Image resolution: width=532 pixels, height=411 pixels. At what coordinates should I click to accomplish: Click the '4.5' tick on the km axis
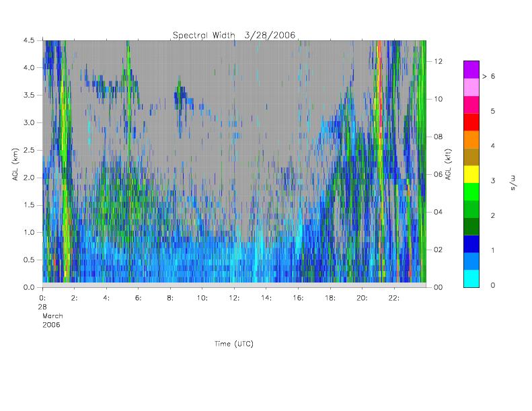pos(29,40)
